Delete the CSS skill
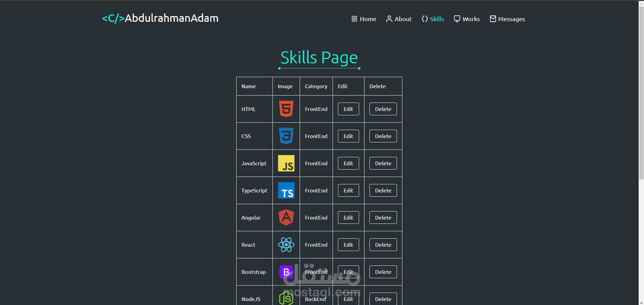644x305 pixels. 383,136
